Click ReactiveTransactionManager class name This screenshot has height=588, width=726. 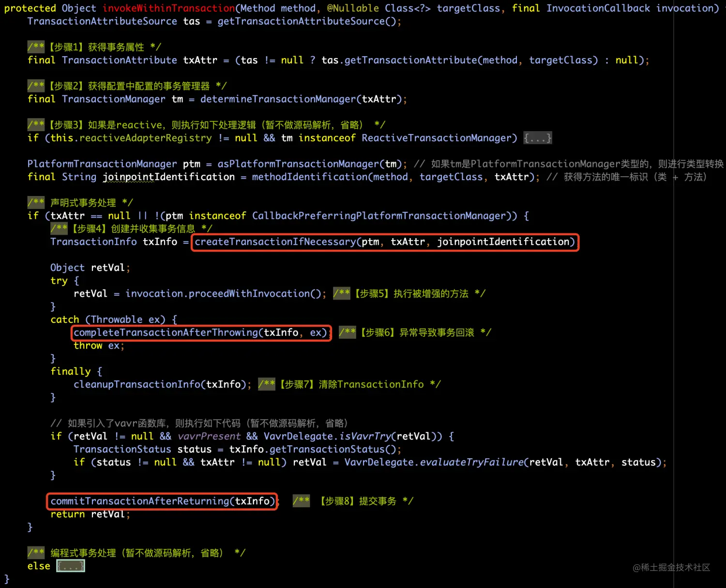[436, 138]
